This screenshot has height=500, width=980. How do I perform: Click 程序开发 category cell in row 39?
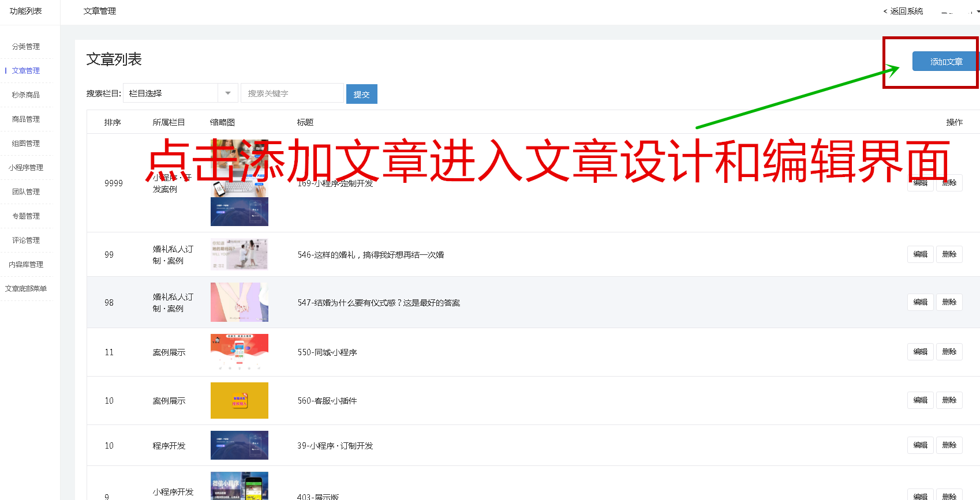point(169,446)
